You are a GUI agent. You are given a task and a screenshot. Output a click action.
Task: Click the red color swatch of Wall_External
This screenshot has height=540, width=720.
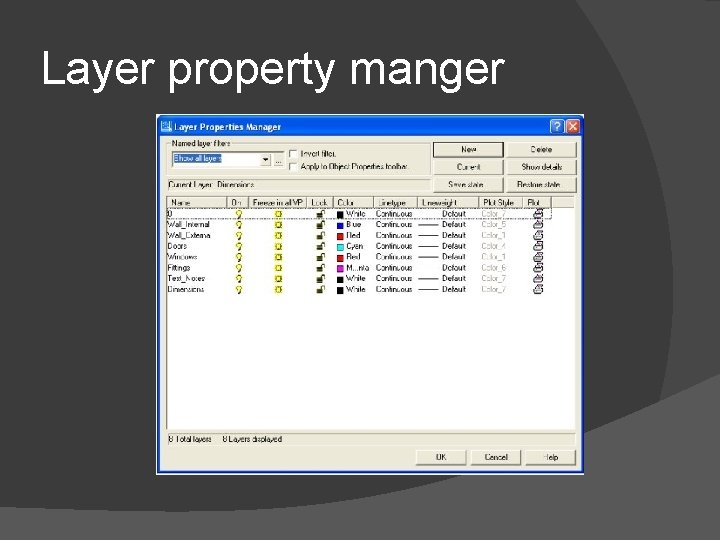click(x=340, y=236)
